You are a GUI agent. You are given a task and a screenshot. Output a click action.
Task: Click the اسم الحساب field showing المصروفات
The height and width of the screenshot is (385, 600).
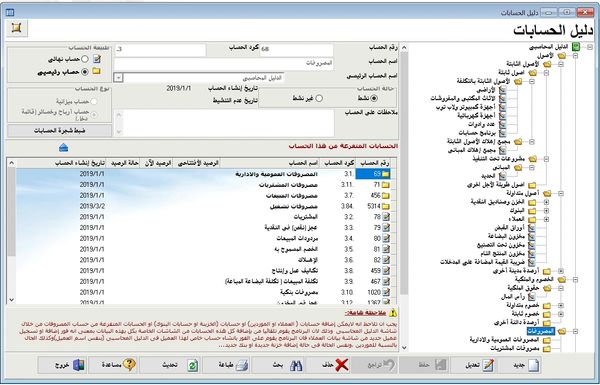224,64
